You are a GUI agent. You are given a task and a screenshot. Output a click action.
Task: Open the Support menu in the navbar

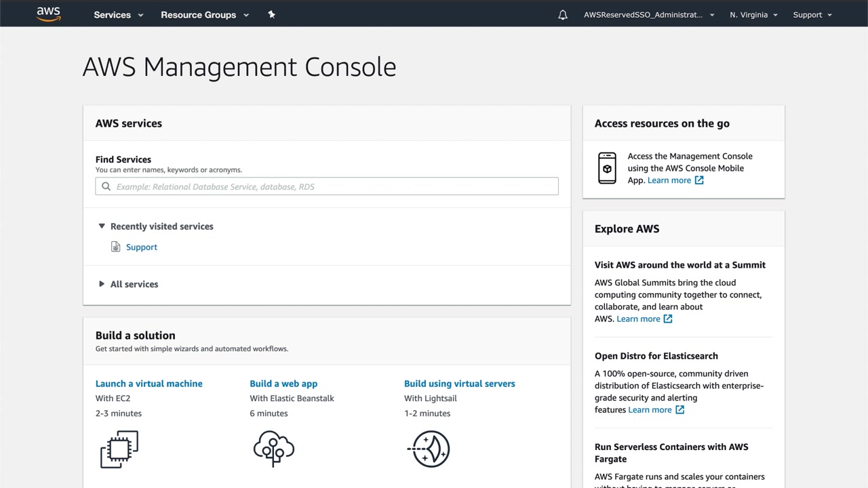[812, 15]
